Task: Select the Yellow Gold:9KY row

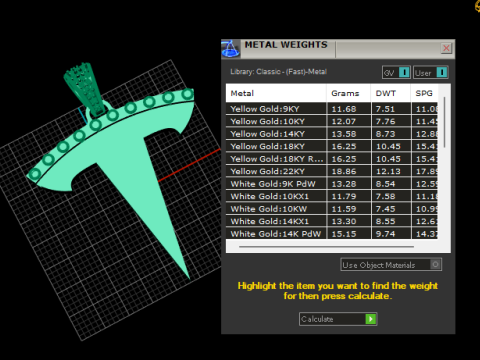Action: click(332, 109)
